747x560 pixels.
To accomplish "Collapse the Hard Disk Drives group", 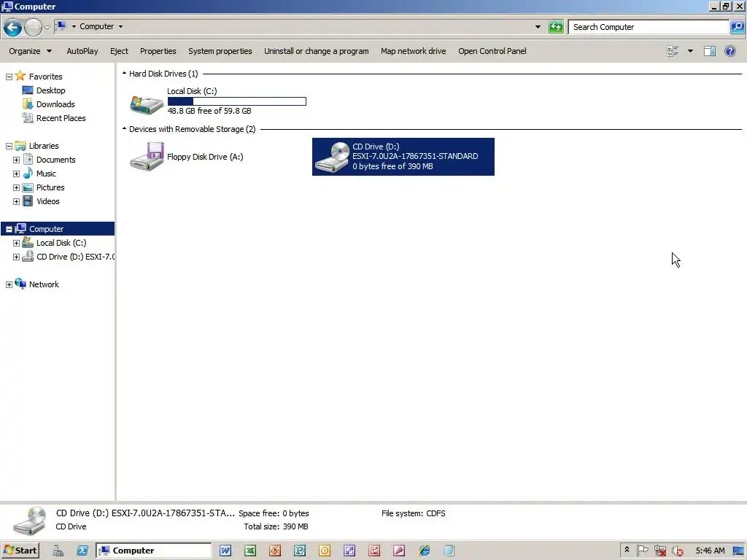I will click(x=124, y=74).
